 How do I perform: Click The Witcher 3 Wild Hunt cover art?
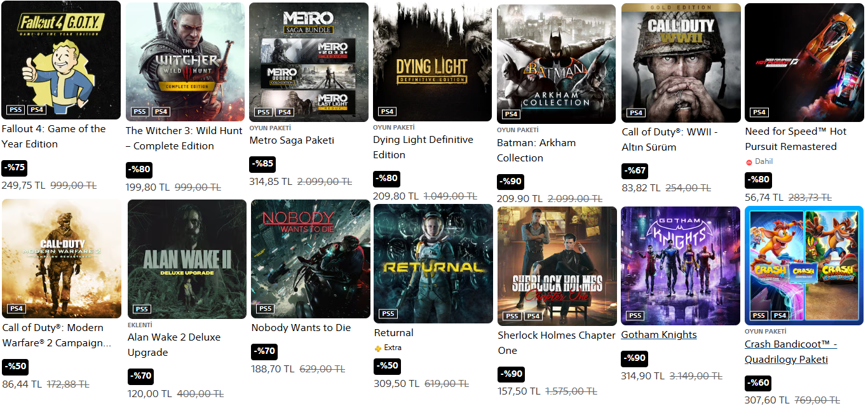click(x=185, y=61)
